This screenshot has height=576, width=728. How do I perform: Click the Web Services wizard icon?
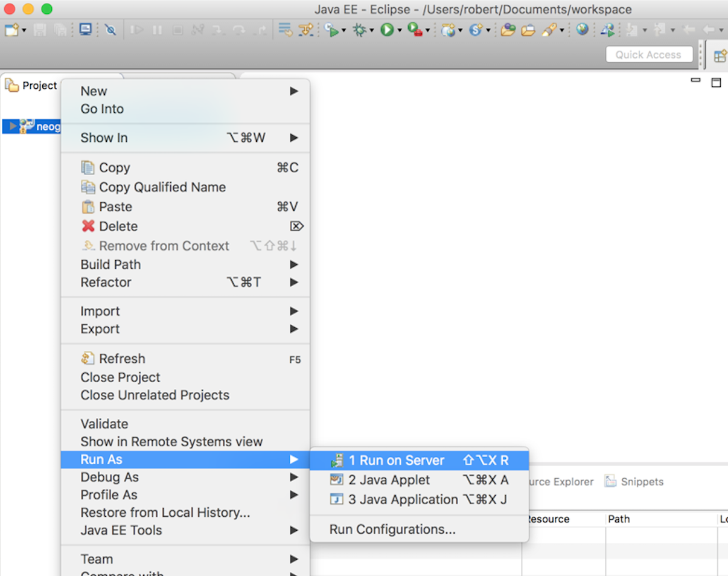point(475,30)
